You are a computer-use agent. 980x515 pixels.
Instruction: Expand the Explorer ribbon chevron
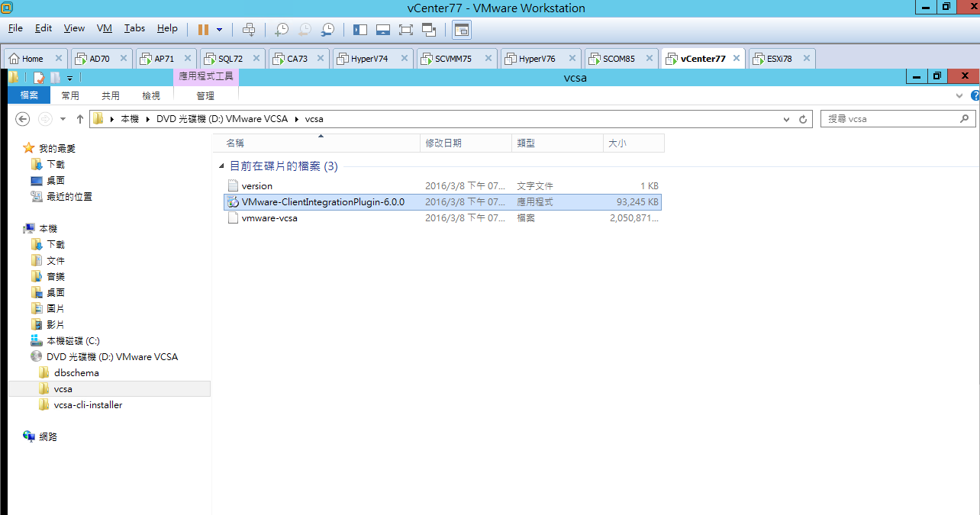click(961, 96)
